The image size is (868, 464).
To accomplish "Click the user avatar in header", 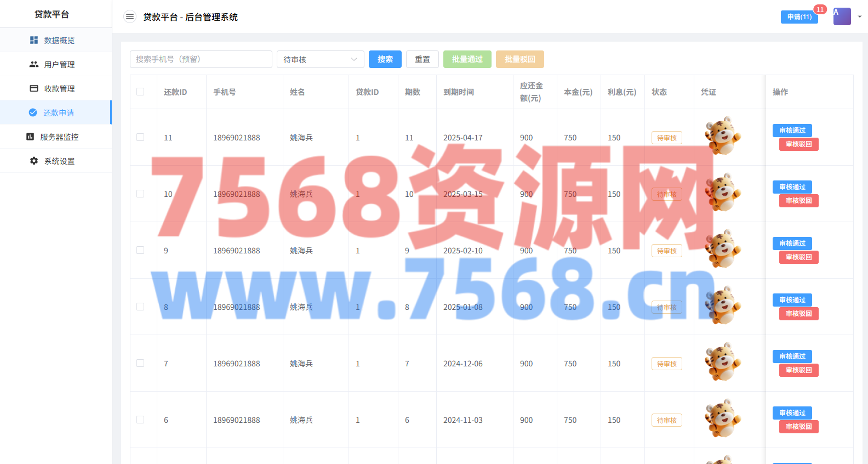I will [x=842, y=16].
